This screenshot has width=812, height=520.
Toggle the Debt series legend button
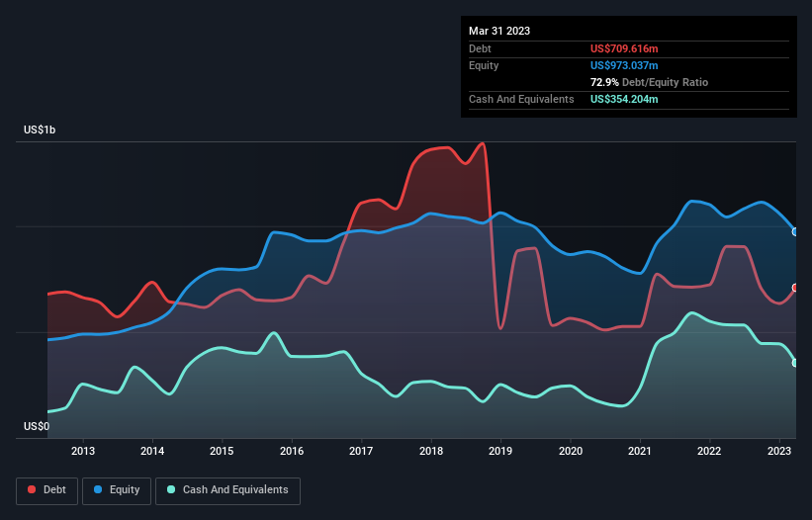pos(46,490)
